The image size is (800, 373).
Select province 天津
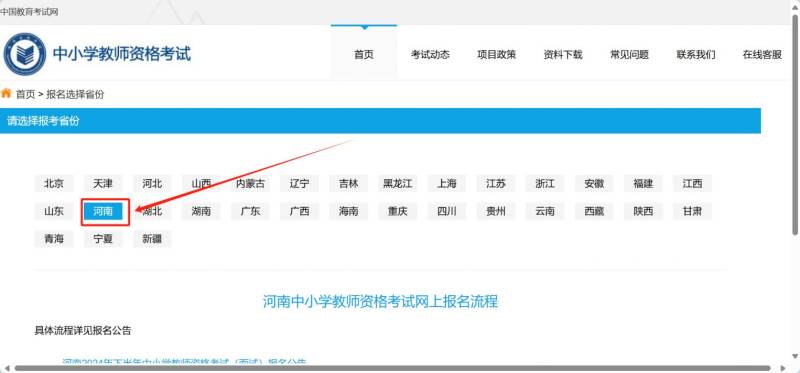[x=103, y=184]
